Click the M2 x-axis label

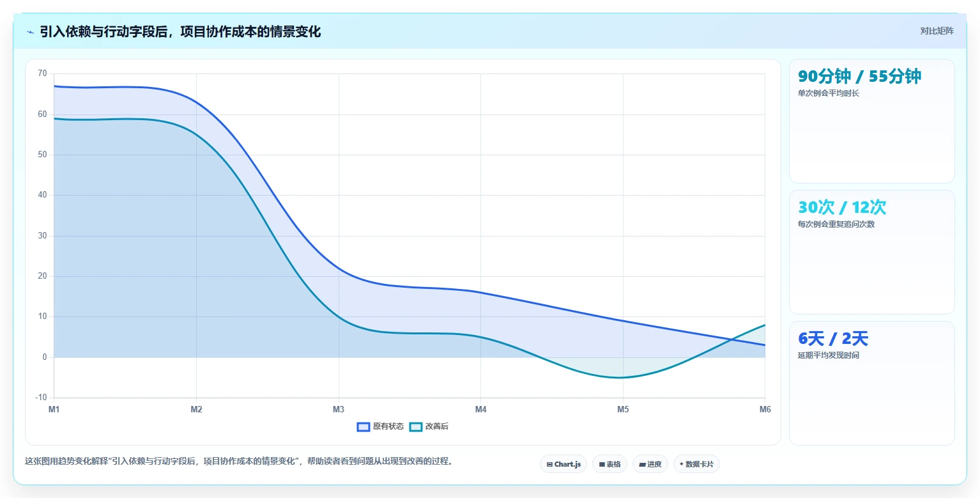point(196,410)
